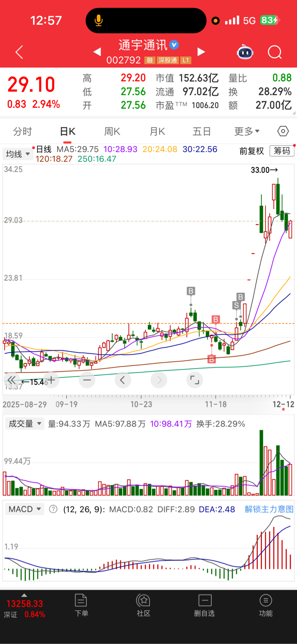297x644 pixels.
Task: Tap 删自选 remove from watchlist
Action: click(205, 605)
